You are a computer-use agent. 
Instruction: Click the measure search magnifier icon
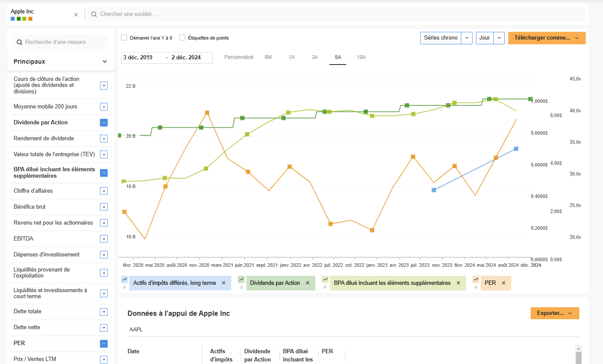19,42
